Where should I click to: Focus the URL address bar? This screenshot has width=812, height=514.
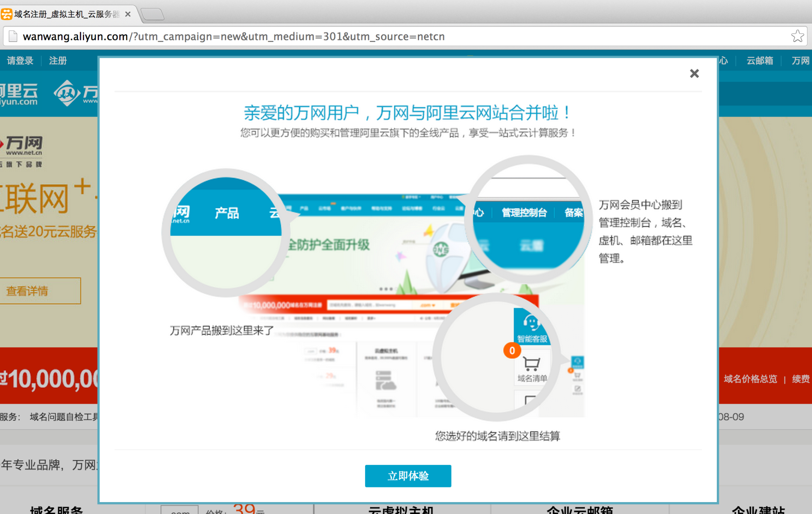[x=404, y=36]
